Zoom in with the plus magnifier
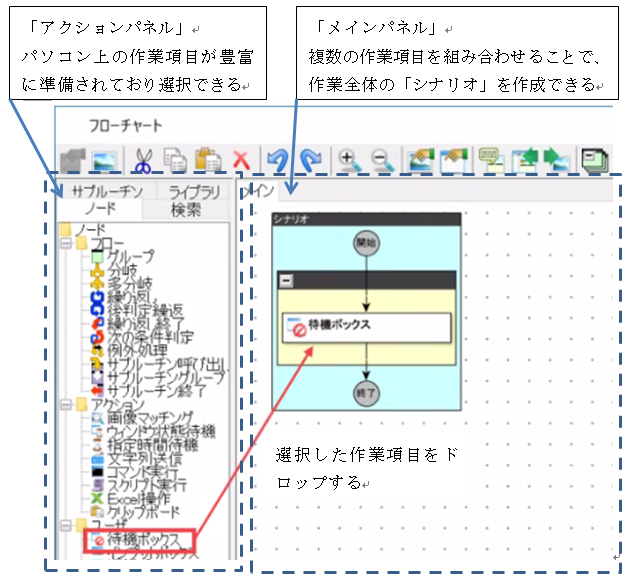The width and height of the screenshot is (639, 585). pos(349,161)
